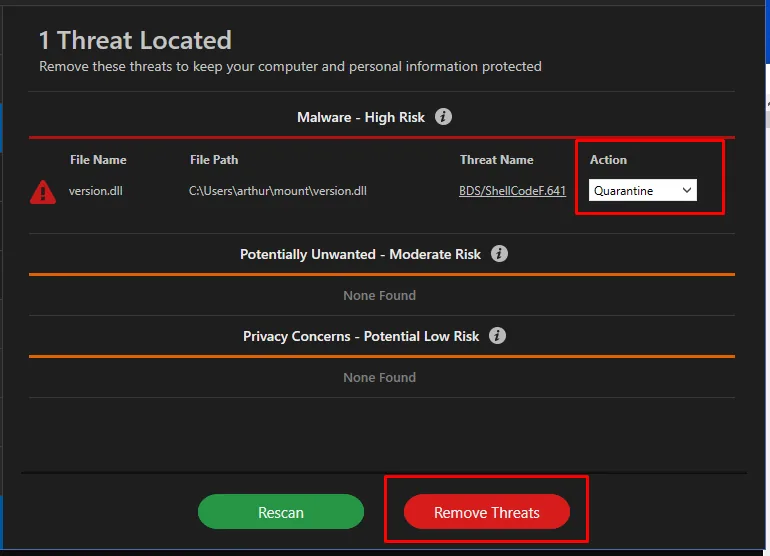Click the green Rescan button
The width and height of the screenshot is (770, 556).
[x=281, y=512]
